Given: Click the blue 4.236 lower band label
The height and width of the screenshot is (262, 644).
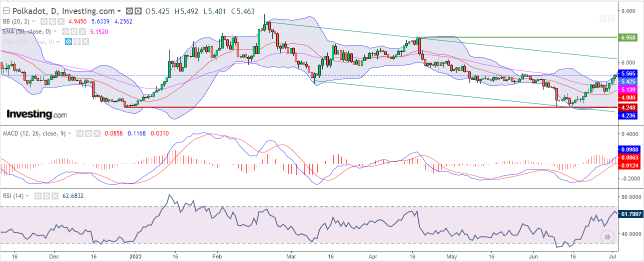Looking at the screenshot, I should [x=628, y=115].
